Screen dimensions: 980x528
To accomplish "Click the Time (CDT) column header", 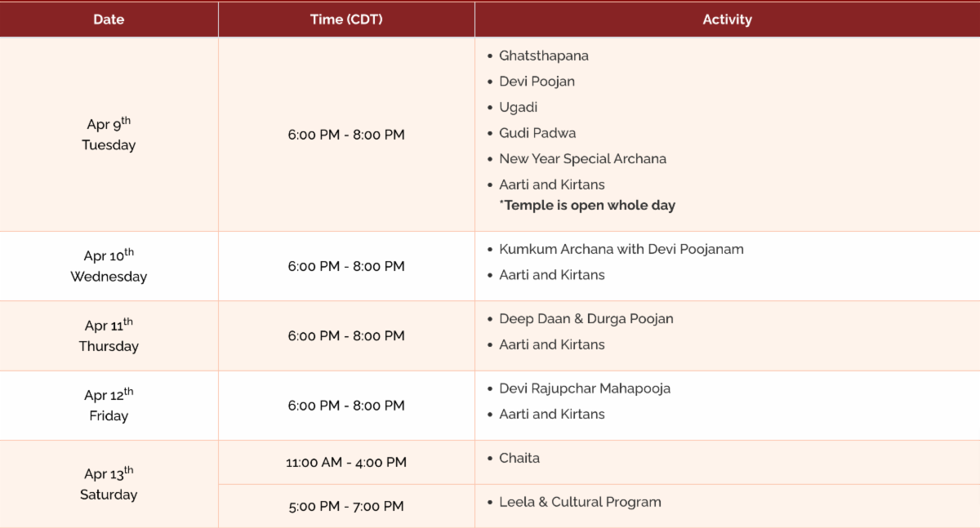I will [x=346, y=20].
